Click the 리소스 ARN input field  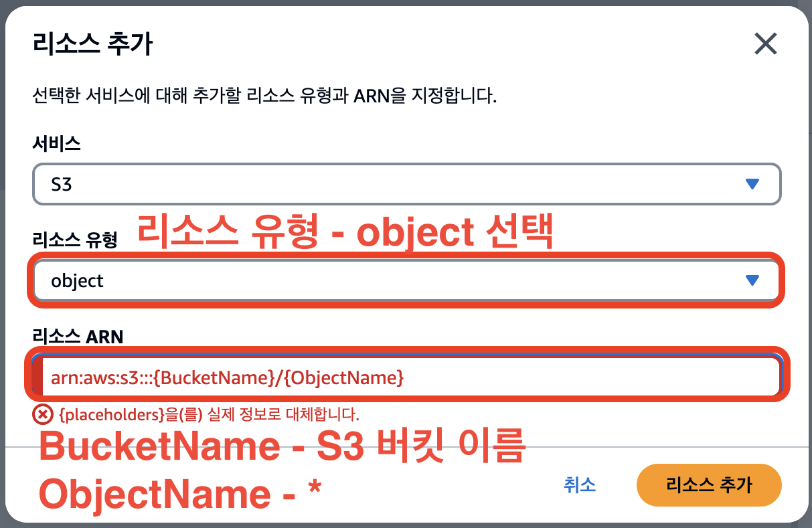pos(406,377)
